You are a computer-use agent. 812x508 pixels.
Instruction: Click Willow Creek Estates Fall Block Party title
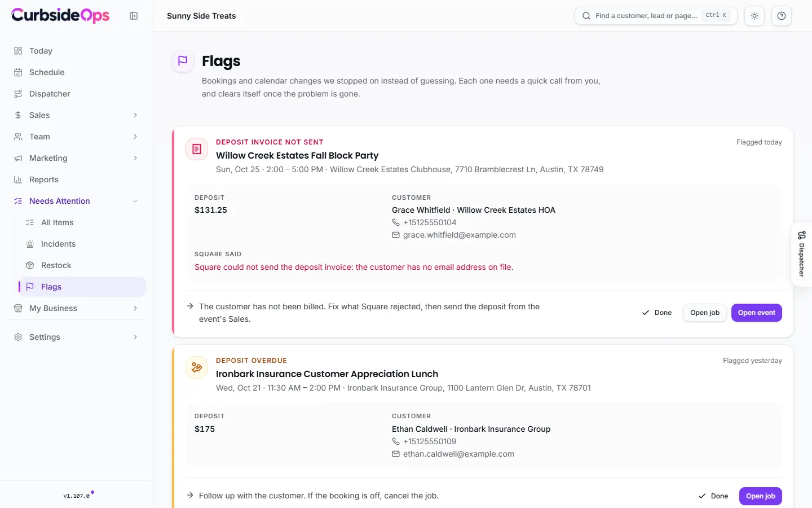click(x=297, y=155)
